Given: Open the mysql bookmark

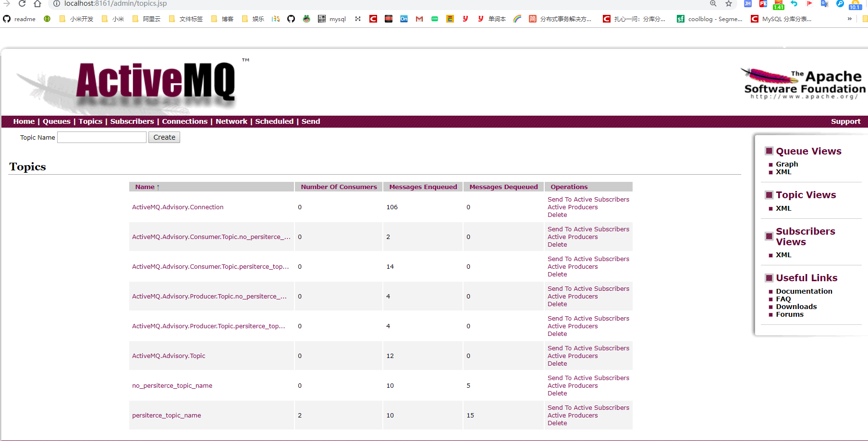Looking at the screenshot, I should click(x=332, y=19).
